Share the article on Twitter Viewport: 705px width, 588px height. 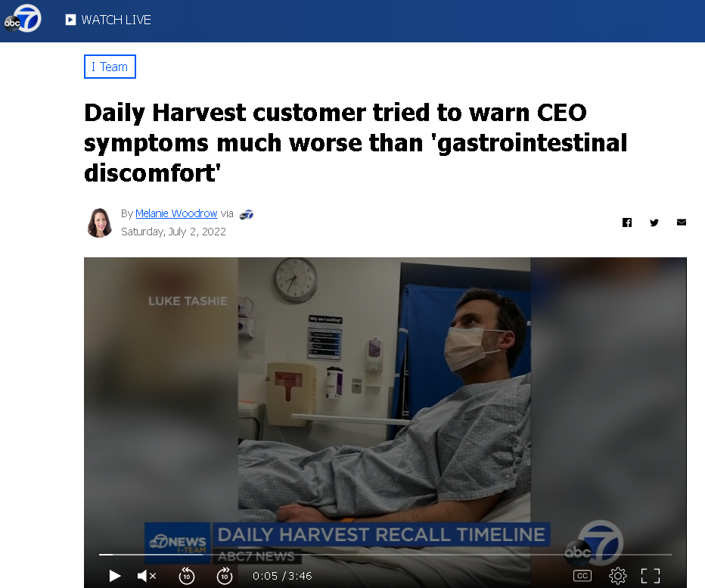[x=654, y=222]
